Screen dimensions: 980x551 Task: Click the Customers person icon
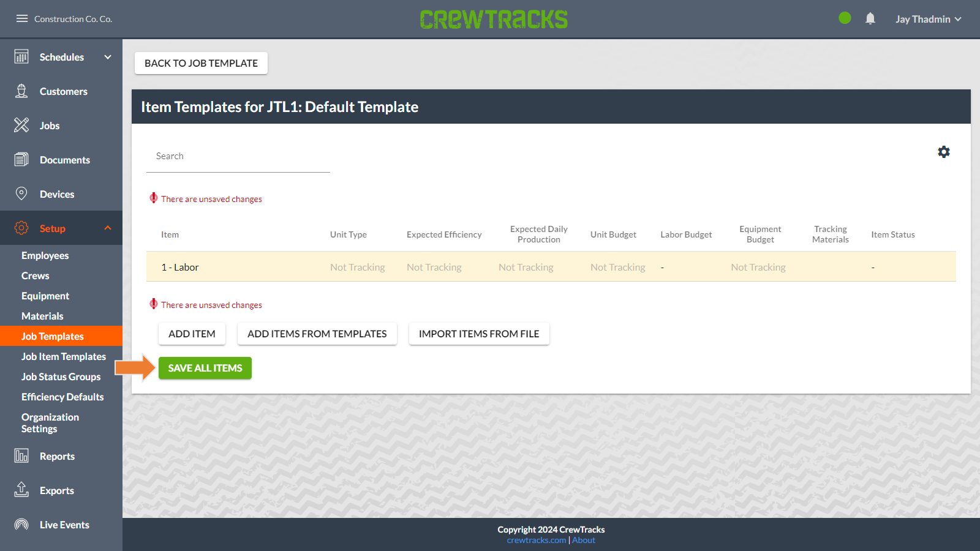point(21,91)
